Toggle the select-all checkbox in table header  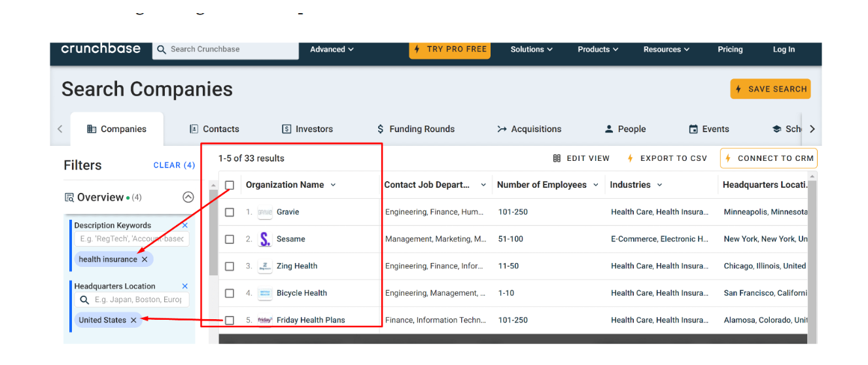click(230, 185)
